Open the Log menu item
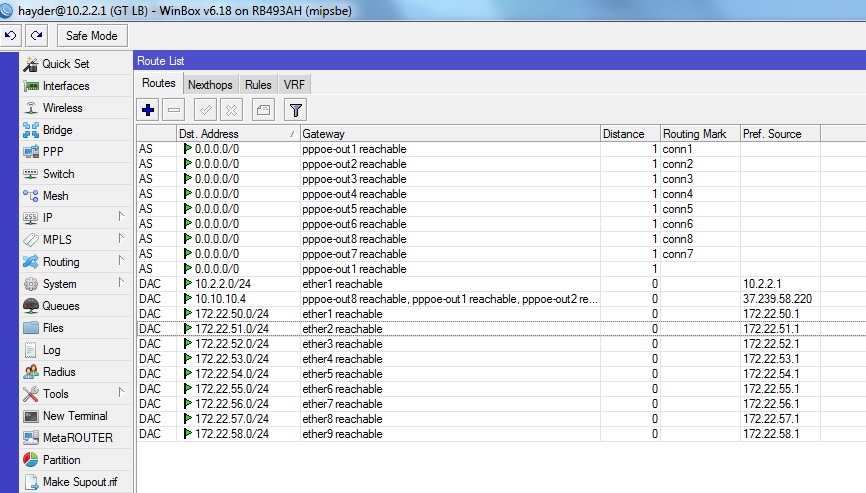The image size is (866, 493). pos(76,350)
